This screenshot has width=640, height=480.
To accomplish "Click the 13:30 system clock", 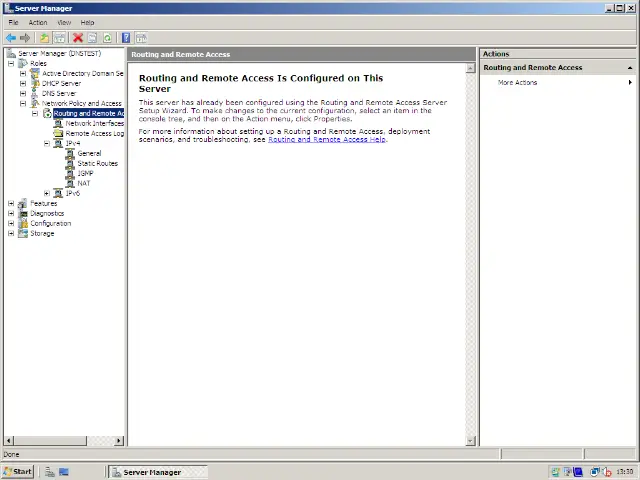I will coord(624,472).
